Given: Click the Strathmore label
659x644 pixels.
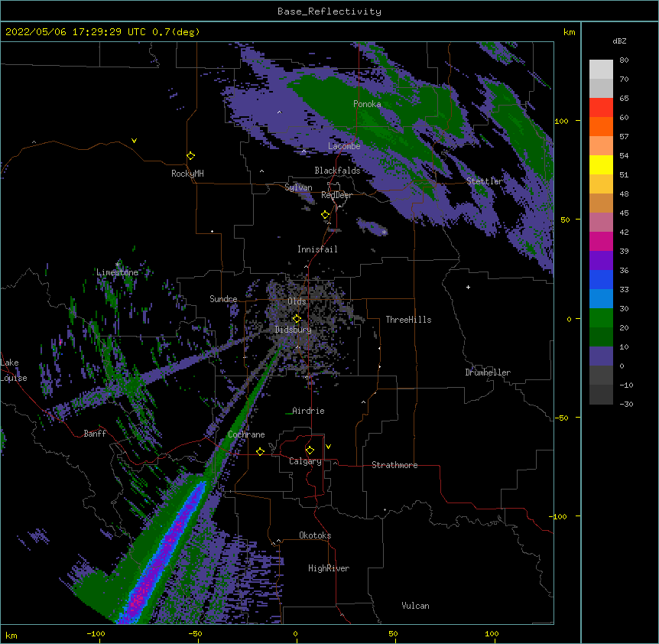Looking at the screenshot, I should 394,465.
